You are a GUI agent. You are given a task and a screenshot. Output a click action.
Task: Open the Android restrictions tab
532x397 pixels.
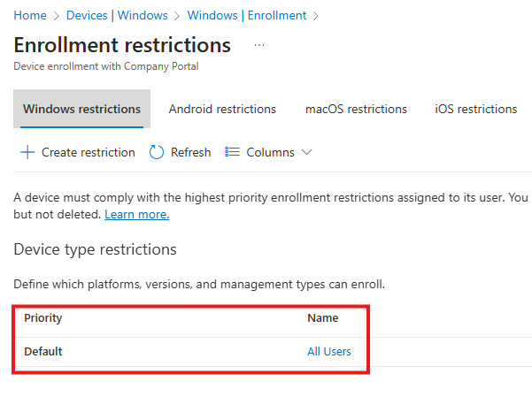coord(222,109)
